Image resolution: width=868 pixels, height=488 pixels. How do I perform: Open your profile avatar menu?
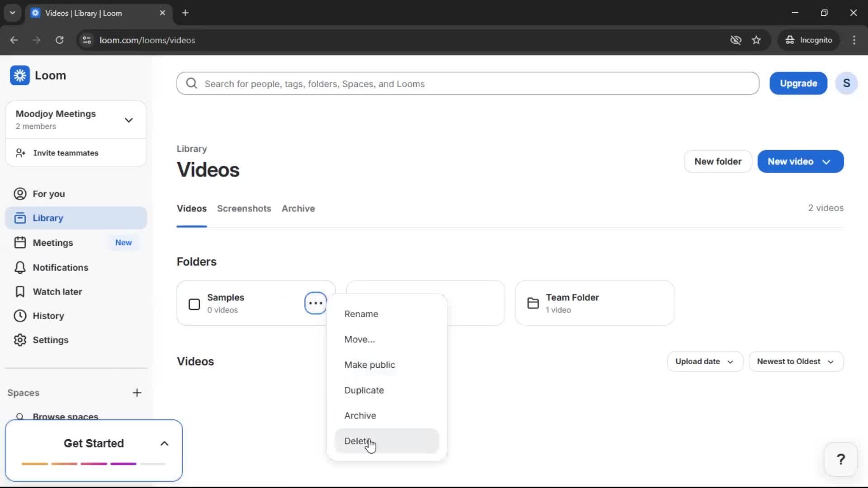846,83
